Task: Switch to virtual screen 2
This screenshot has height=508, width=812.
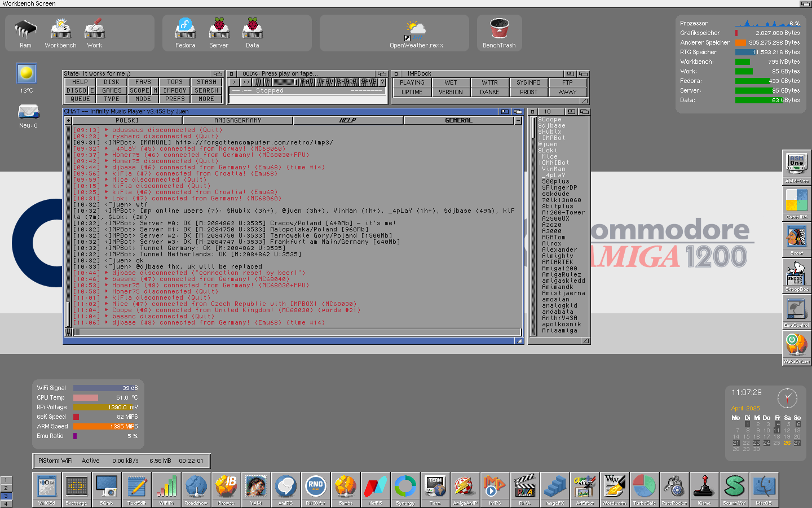Action: coord(6,488)
